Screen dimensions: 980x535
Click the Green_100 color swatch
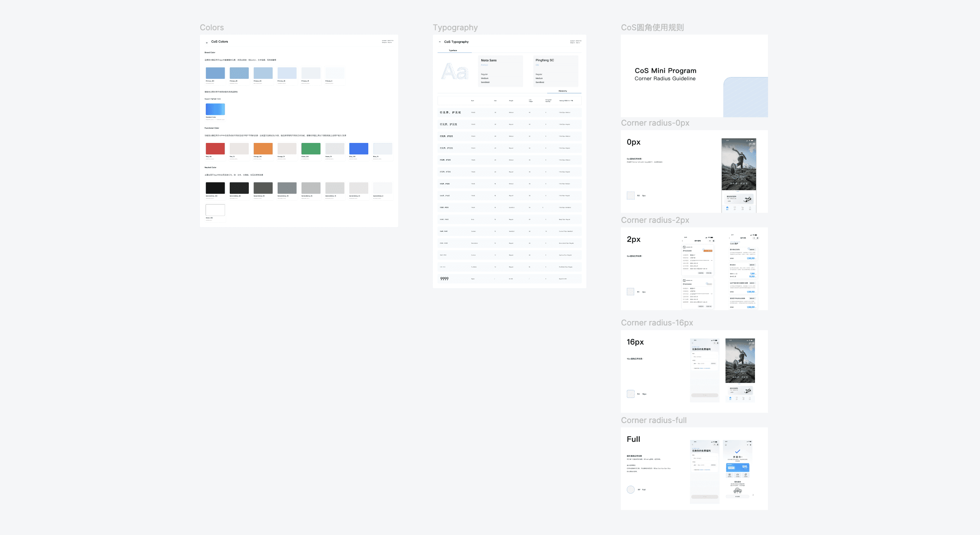tap(310, 148)
